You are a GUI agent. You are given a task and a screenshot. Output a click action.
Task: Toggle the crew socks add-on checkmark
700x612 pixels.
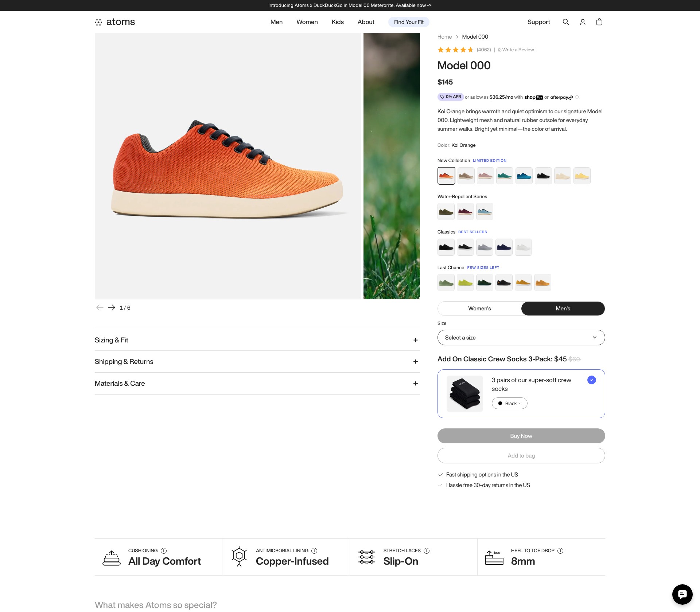(592, 380)
